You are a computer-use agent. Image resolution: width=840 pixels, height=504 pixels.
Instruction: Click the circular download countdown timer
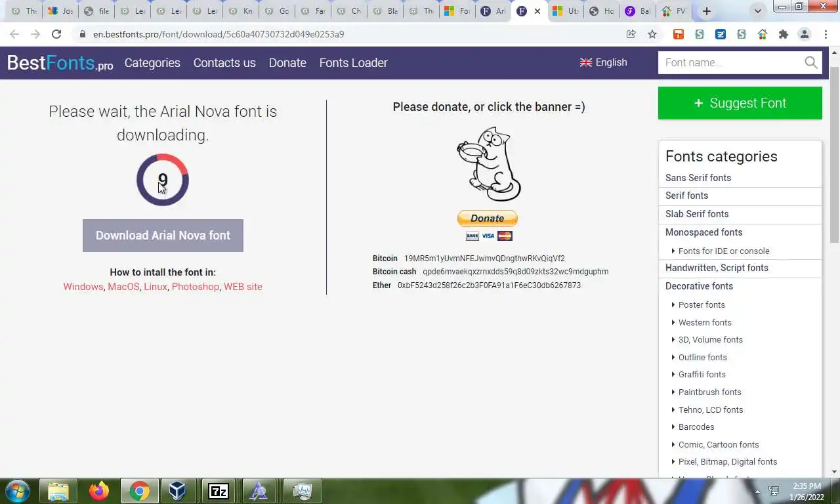(163, 180)
